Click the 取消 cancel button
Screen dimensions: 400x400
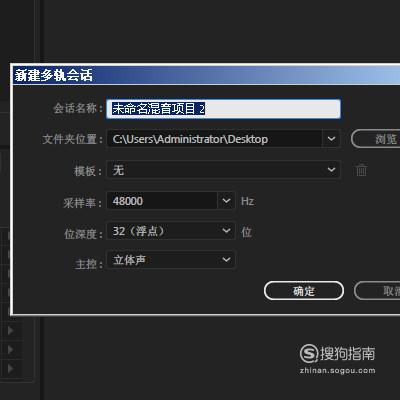coord(377,291)
